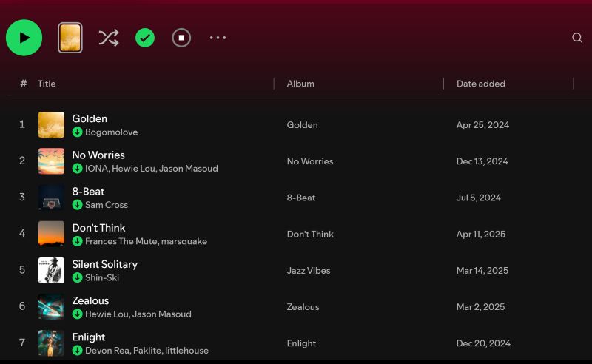Sort by Date added column
The width and height of the screenshot is (592, 364).
pos(480,84)
